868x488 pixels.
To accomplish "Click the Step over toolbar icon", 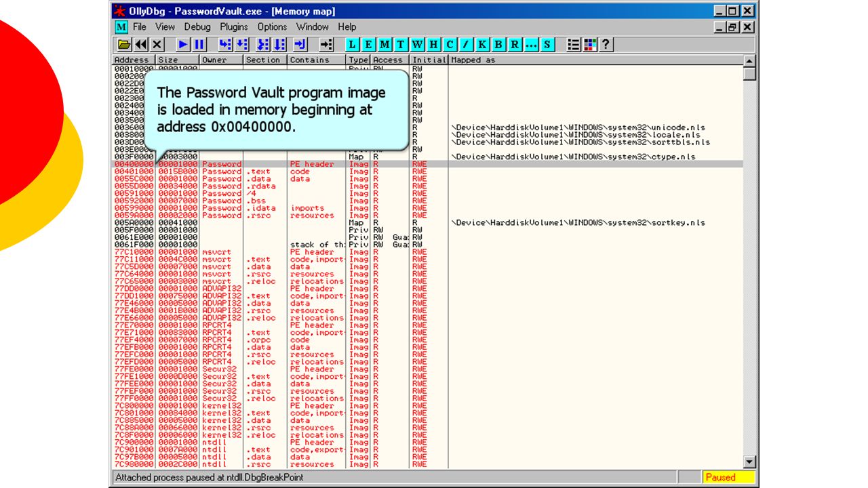I will [241, 45].
